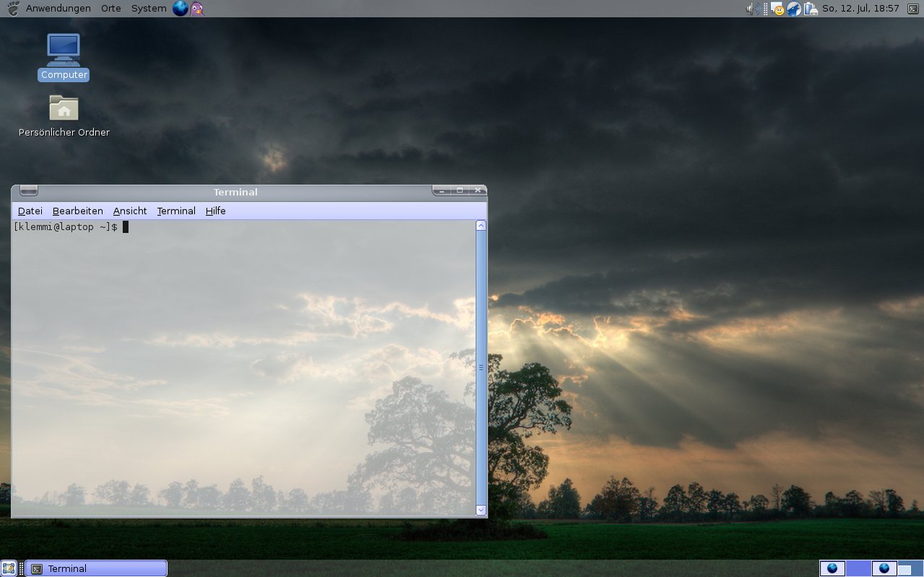
Task: Open the Ansicht menu in Terminal
Action: 130,211
